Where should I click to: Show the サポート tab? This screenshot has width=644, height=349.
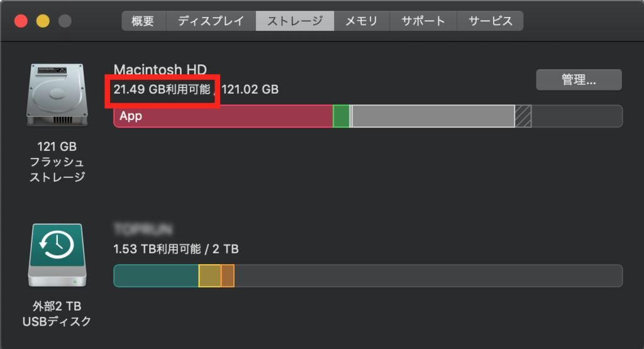(423, 21)
